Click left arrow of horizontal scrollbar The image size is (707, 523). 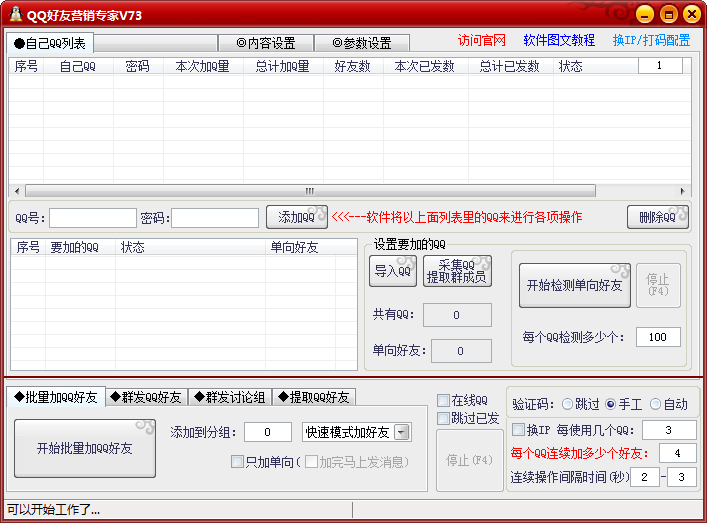coord(17,191)
